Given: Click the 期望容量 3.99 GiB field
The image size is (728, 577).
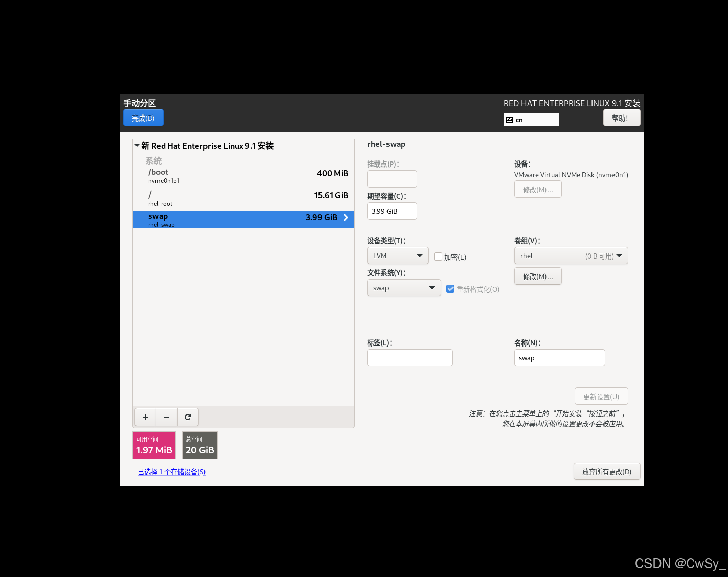Looking at the screenshot, I should pos(392,211).
